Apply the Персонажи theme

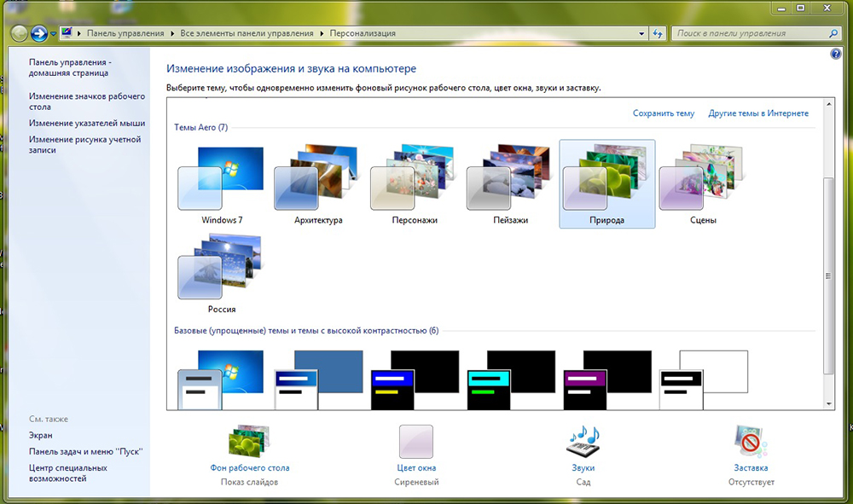coord(415,183)
